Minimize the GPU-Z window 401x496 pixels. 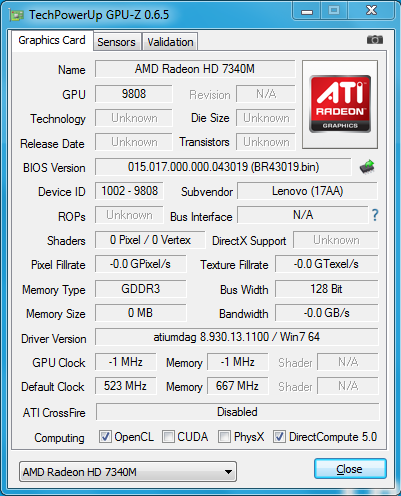pyautogui.click(x=307, y=11)
